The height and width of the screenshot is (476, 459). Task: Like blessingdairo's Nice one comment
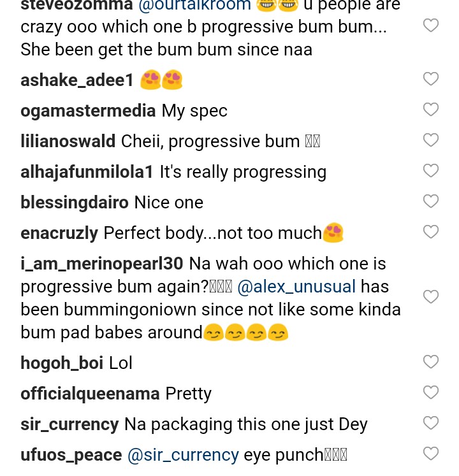[431, 201]
